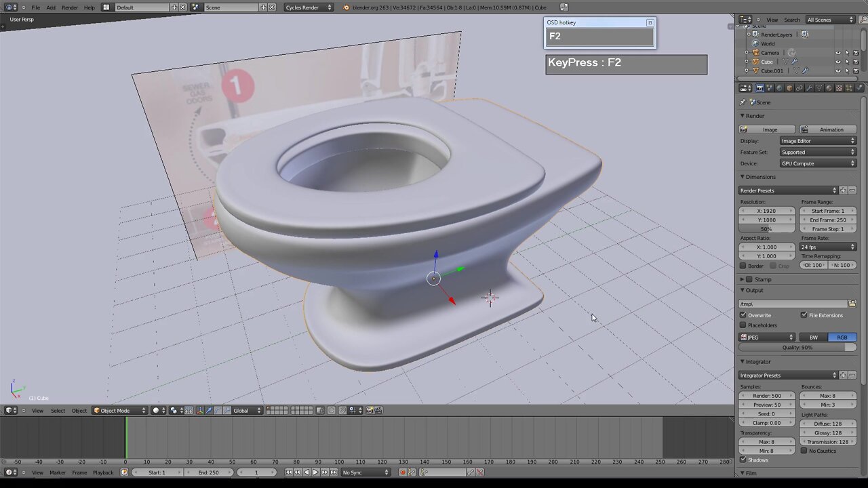Open the Render Presets dropdown
The height and width of the screenshot is (488, 868).
tap(789, 190)
